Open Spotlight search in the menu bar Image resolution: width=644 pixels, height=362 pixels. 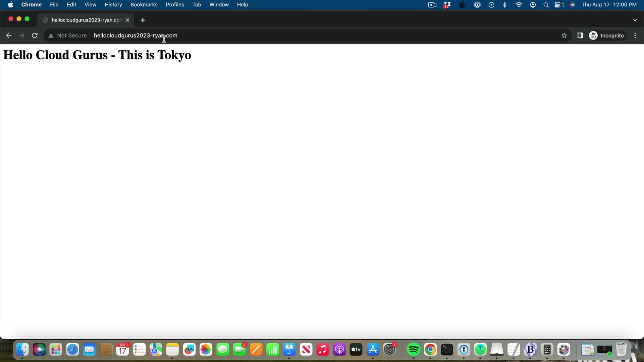coord(546,5)
